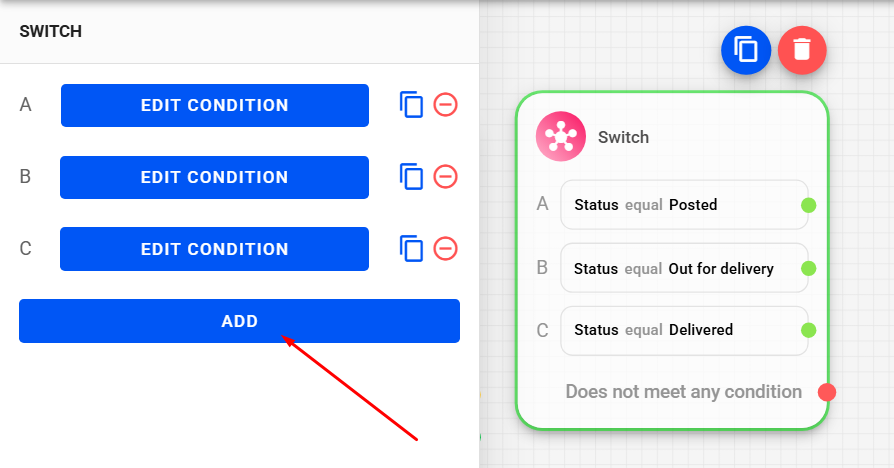Open Edit Condition for row B
The width and height of the screenshot is (894, 468).
point(214,177)
